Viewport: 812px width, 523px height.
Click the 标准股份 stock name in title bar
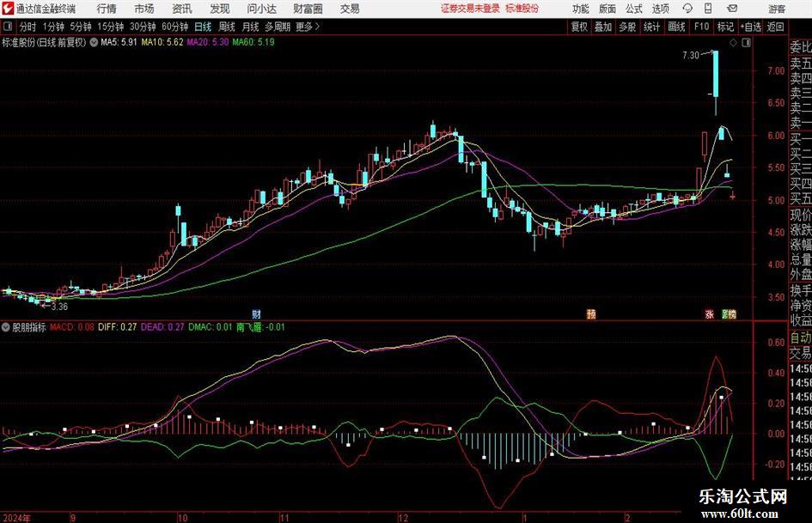click(522, 9)
